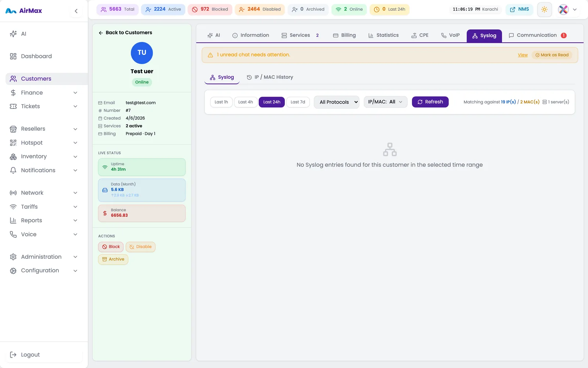Filter by 2224 Active customers

tap(163, 9)
